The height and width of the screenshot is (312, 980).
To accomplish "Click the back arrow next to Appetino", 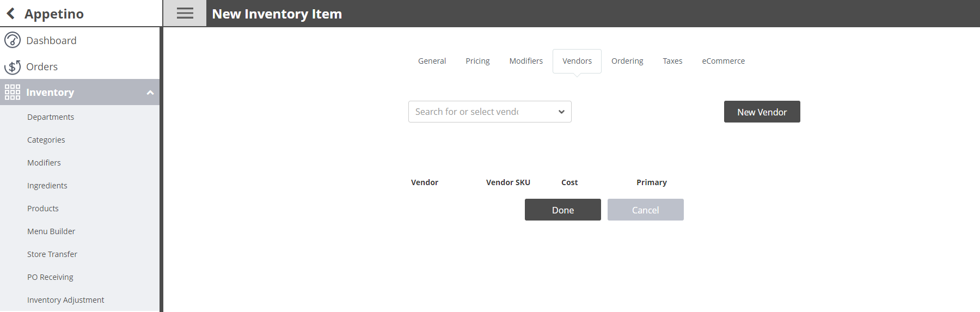I will tap(11, 14).
